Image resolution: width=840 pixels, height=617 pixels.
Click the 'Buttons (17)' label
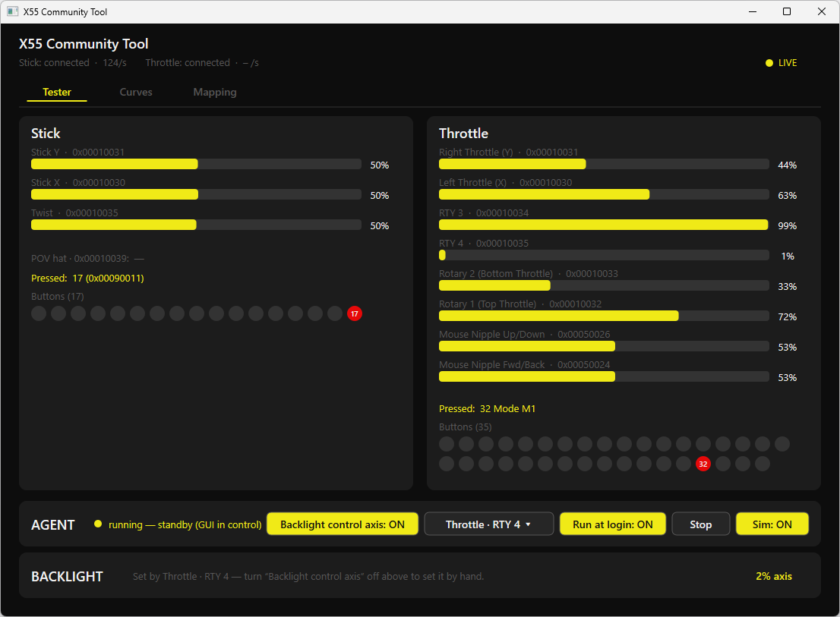[57, 297]
